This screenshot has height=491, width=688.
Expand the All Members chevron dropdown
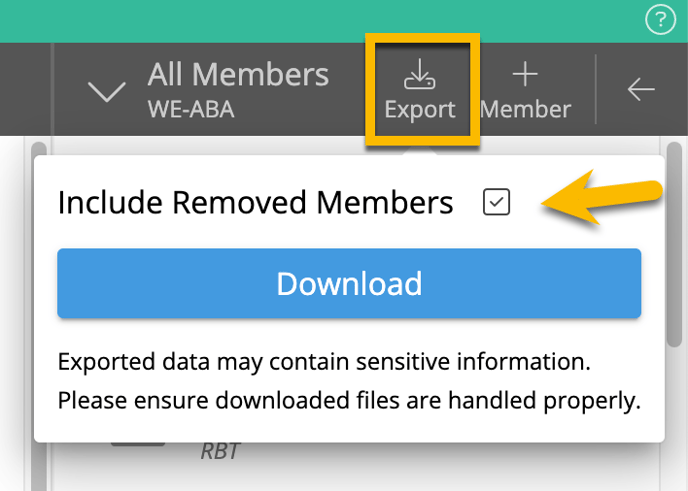tap(107, 92)
